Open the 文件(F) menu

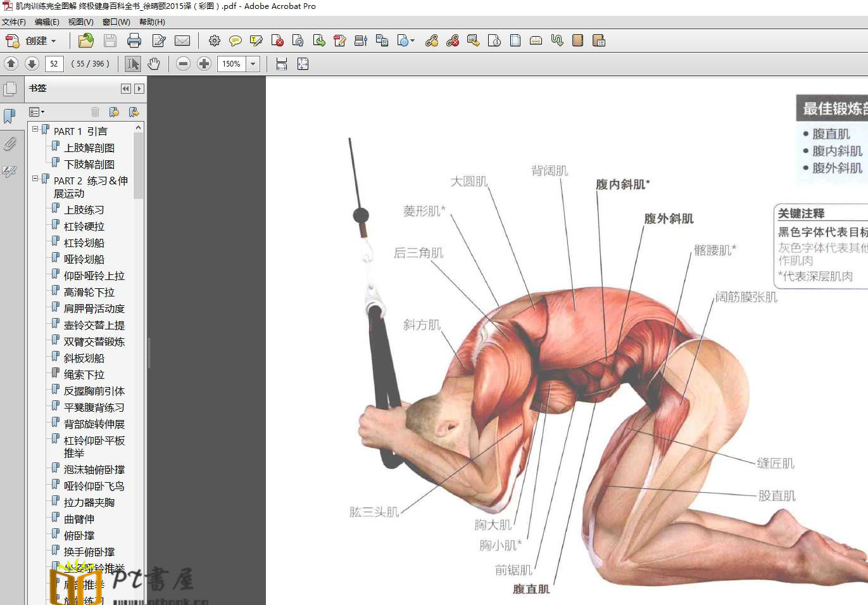(x=14, y=22)
